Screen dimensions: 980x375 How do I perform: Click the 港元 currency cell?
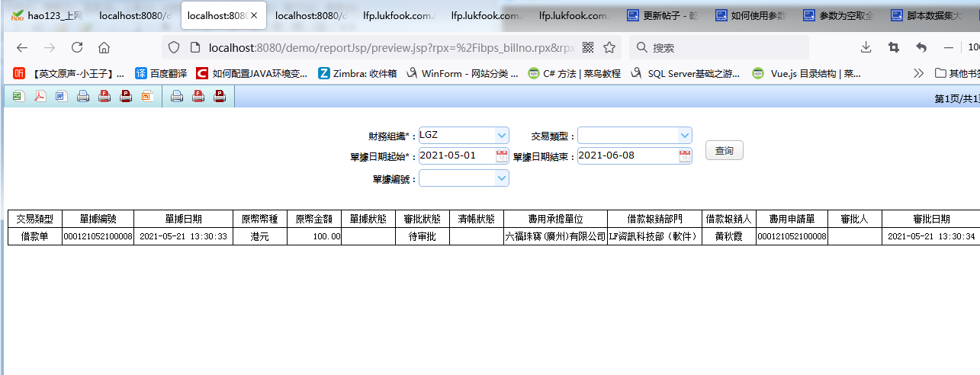coord(259,236)
